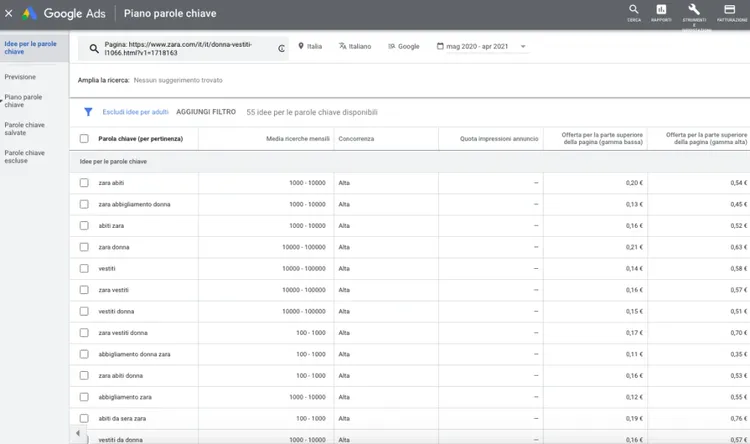This screenshot has height=444, width=750.
Task: Check the box for vestiti donna
Action: point(84,311)
